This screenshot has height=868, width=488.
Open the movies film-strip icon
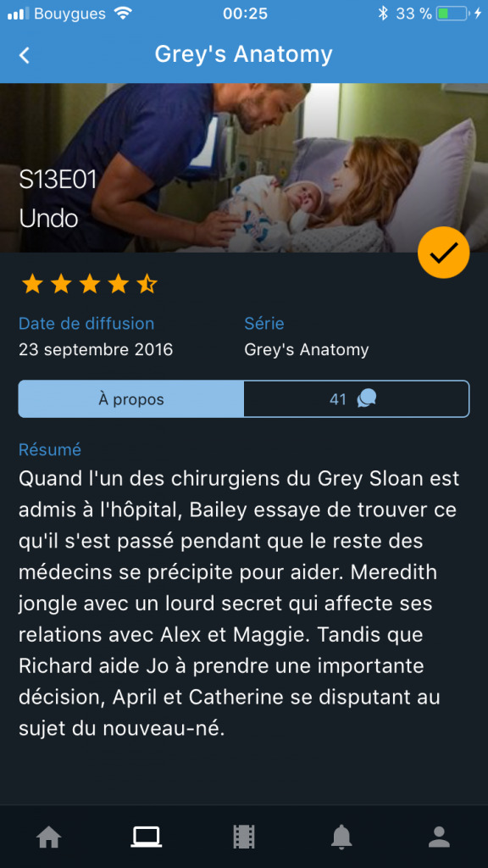(x=244, y=837)
